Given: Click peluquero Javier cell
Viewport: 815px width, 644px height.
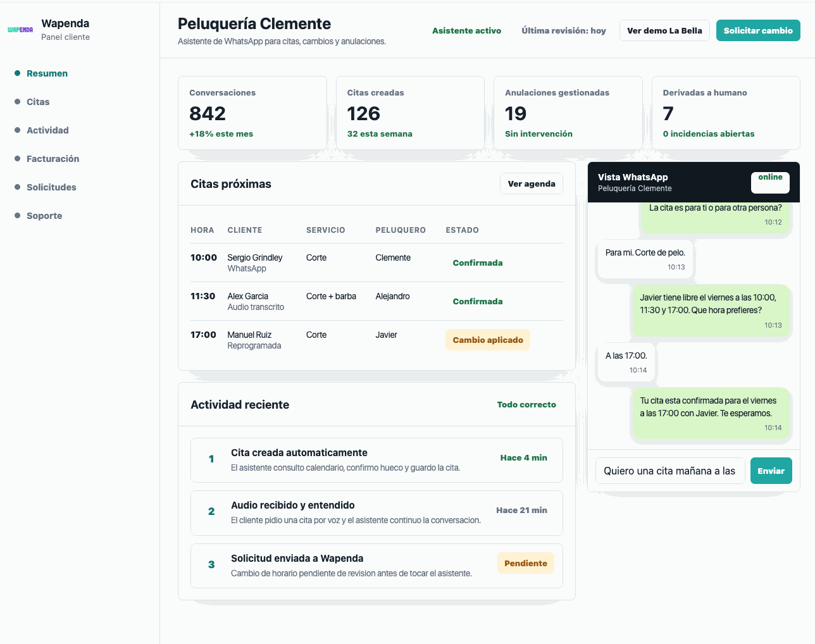Looking at the screenshot, I should pyautogui.click(x=386, y=335).
